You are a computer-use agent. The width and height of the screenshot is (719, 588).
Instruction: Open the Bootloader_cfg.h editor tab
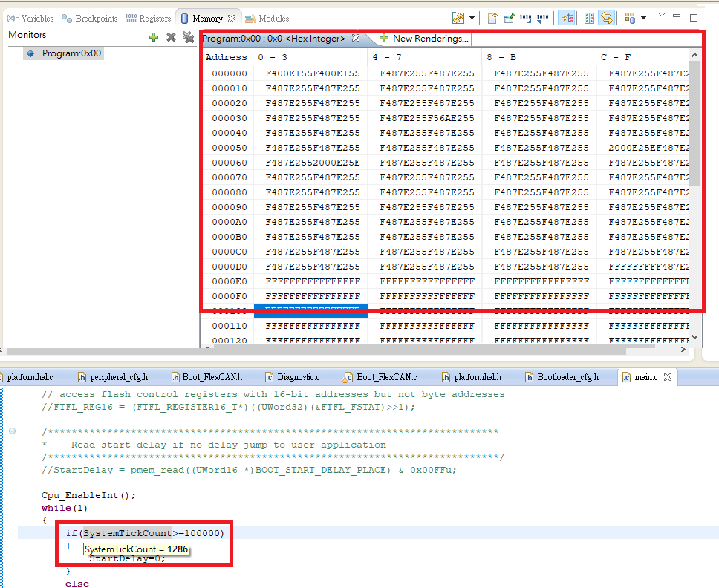[562, 377]
